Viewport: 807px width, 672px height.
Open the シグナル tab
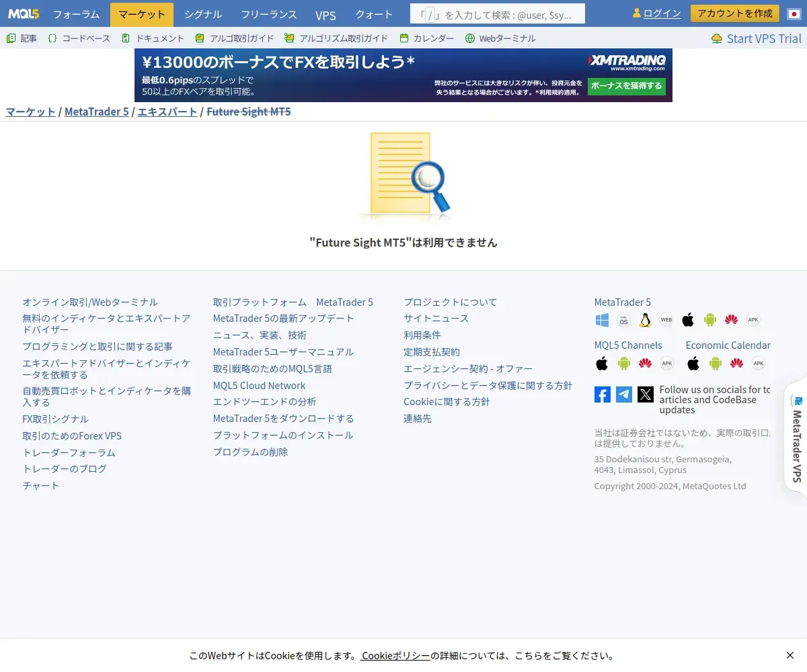(x=202, y=14)
